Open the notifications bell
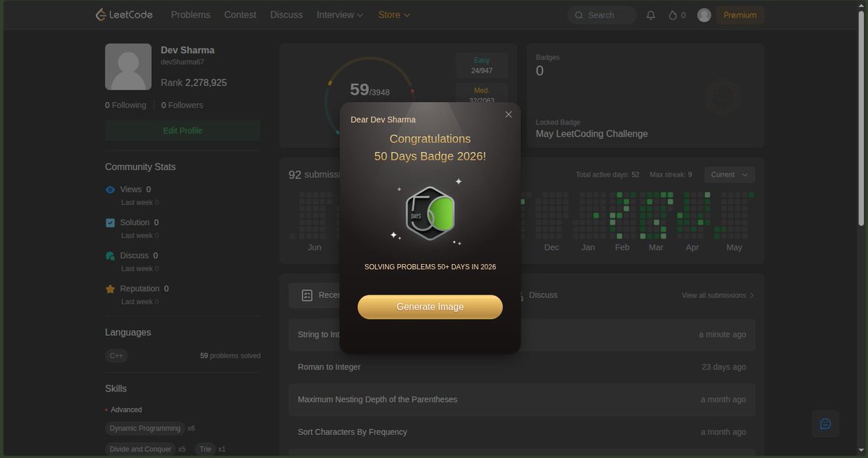 (651, 15)
